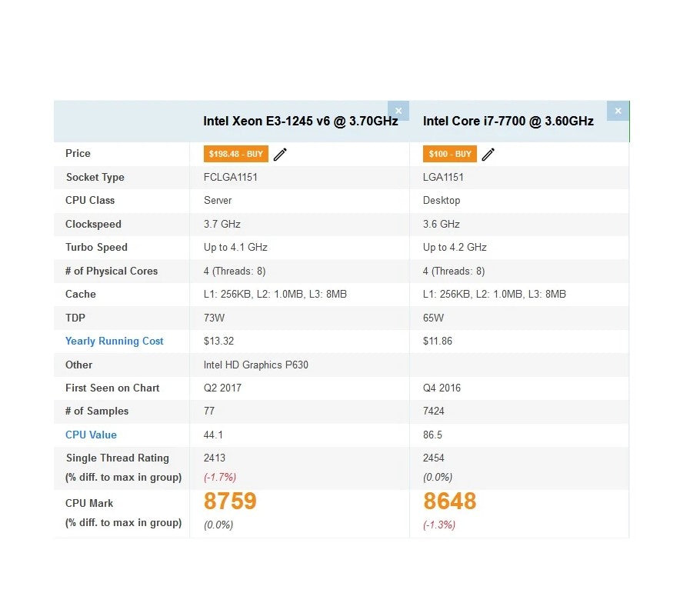700x603 pixels.
Task: Click the $100 - BUY button
Action: (449, 154)
